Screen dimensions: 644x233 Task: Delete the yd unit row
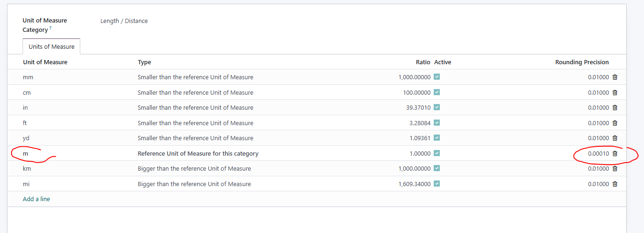point(615,138)
